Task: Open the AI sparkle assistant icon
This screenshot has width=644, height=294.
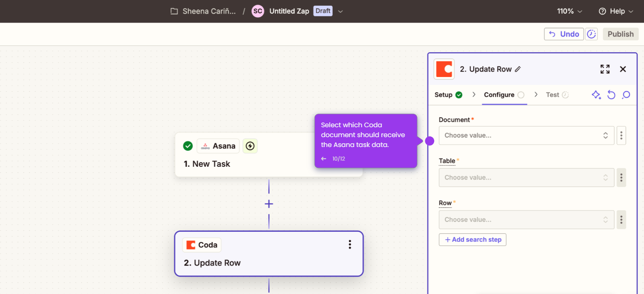Action: (596, 95)
